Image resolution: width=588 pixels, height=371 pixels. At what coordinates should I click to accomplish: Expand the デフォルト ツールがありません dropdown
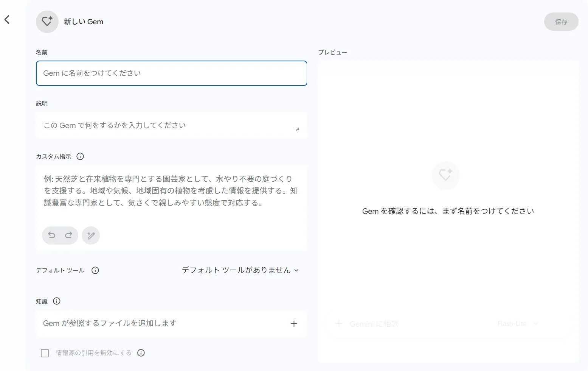point(240,270)
